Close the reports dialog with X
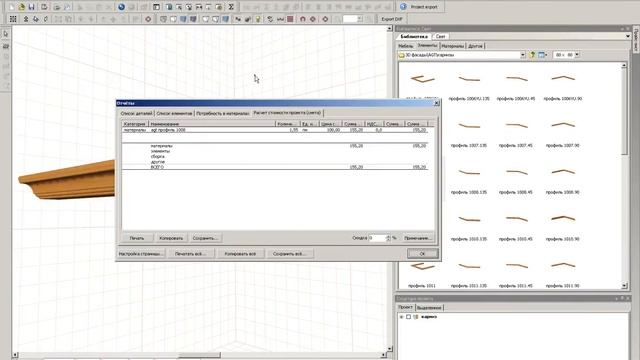The height and width of the screenshot is (360, 640). pyautogui.click(x=436, y=103)
